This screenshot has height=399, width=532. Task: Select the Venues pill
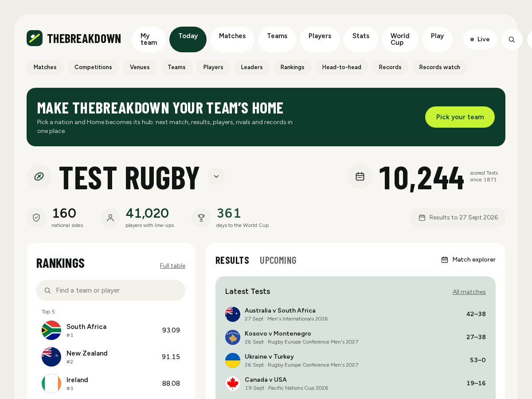[140, 67]
